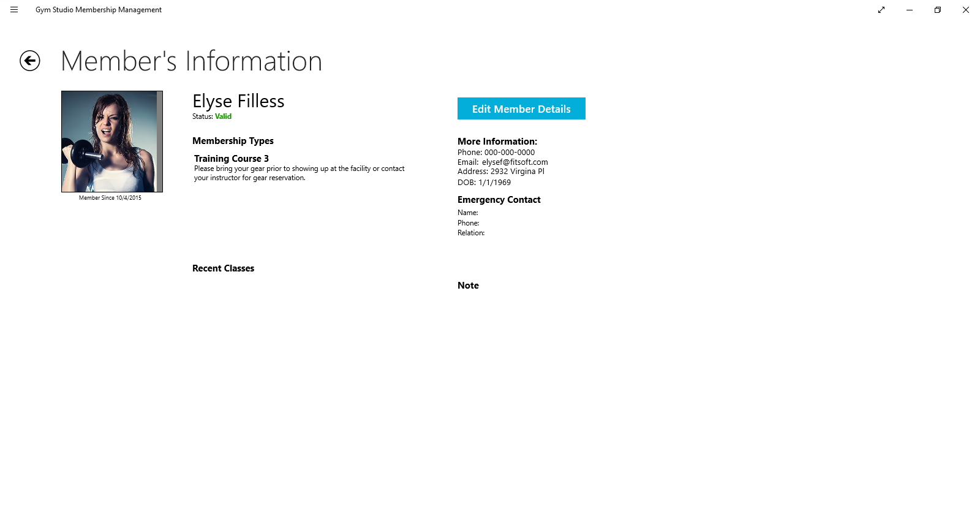This screenshot has height=527, width=980.
Task: Click the Valid status text
Action: click(x=223, y=116)
